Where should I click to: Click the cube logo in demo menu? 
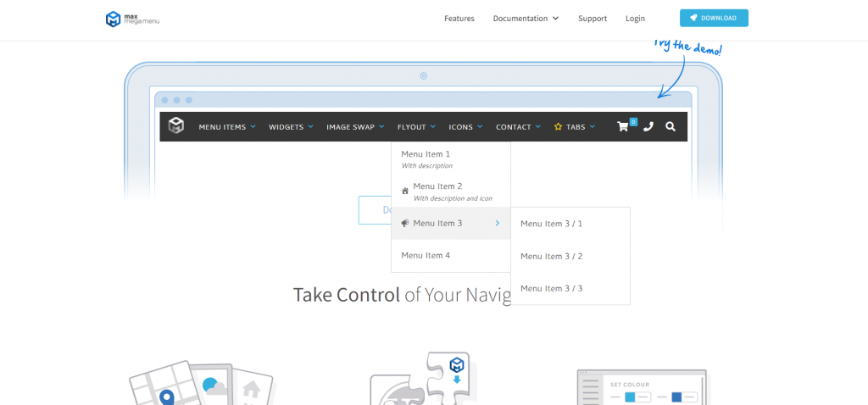click(175, 126)
